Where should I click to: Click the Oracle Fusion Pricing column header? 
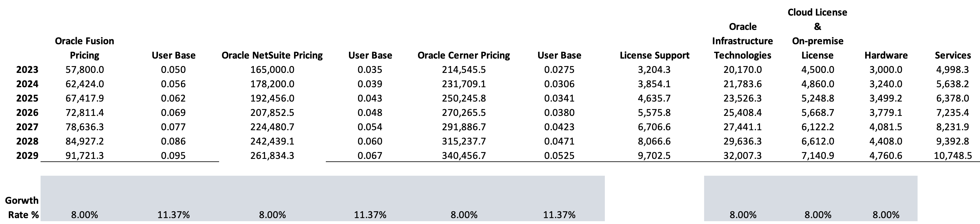pyautogui.click(x=85, y=48)
